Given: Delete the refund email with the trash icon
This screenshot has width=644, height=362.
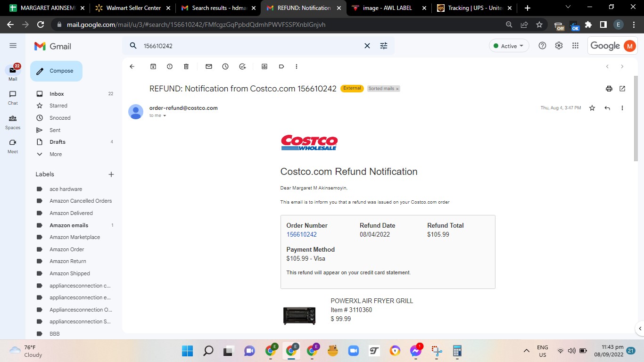Looking at the screenshot, I should click(x=186, y=66).
